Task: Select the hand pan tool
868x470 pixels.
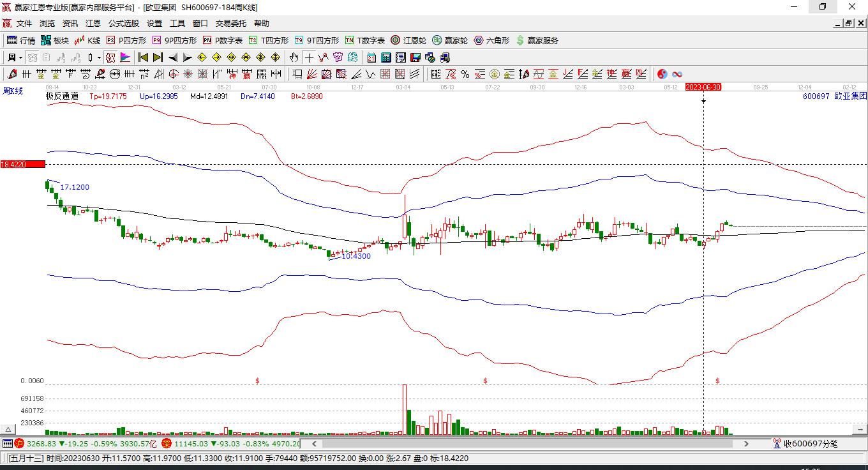Action: pyautogui.click(x=294, y=57)
